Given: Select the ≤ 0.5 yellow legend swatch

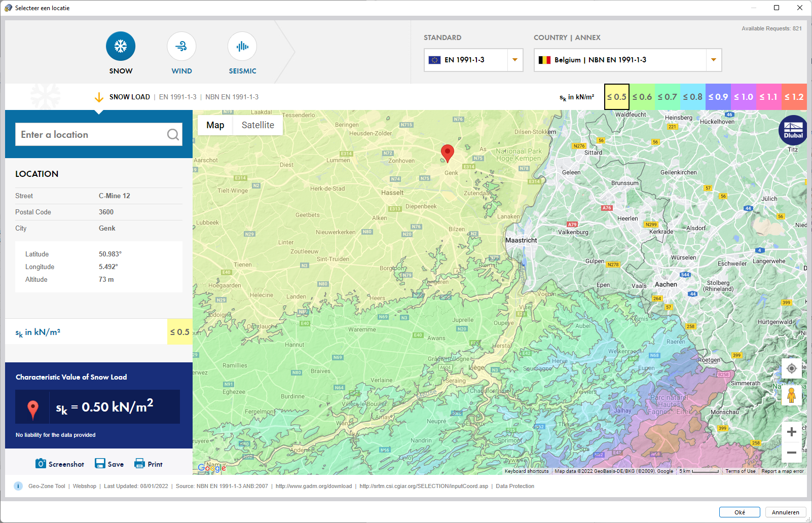Looking at the screenshot, I should point(617,97).
